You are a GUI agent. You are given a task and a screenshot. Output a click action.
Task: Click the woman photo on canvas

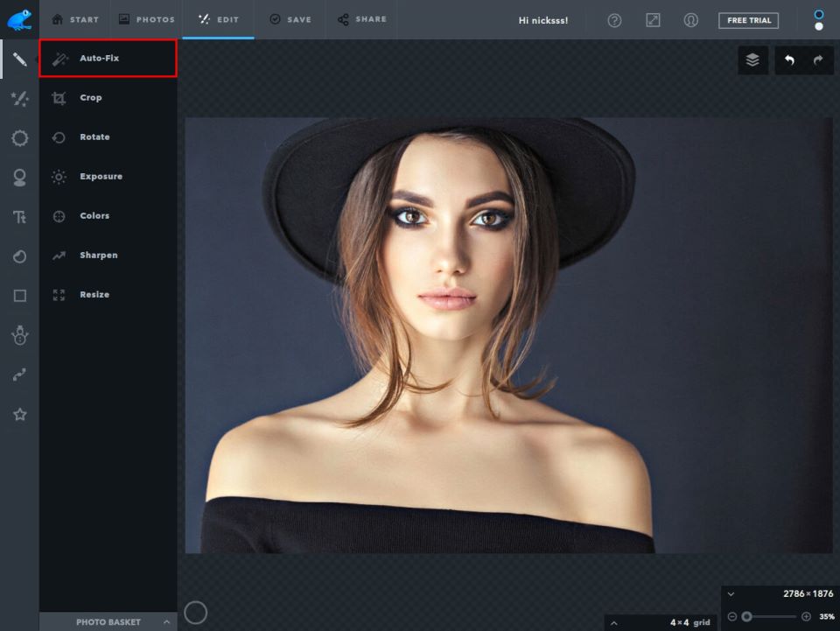(x=507, y=335)
